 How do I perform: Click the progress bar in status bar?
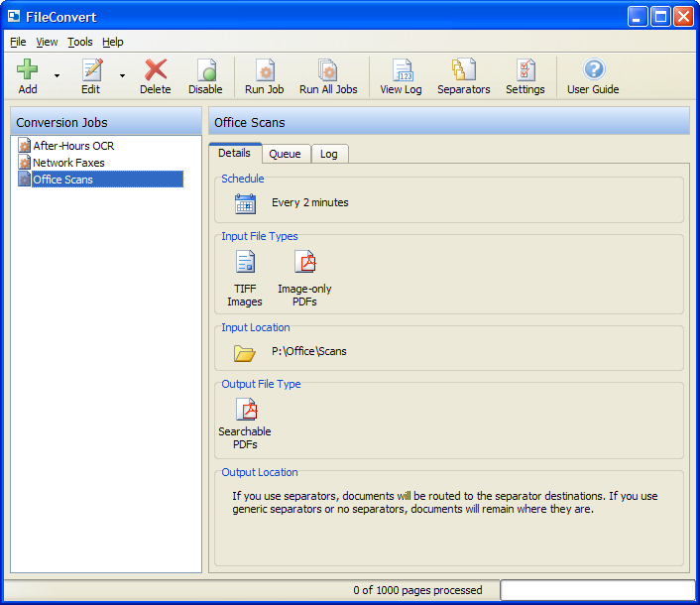click(x=597, y=590)
